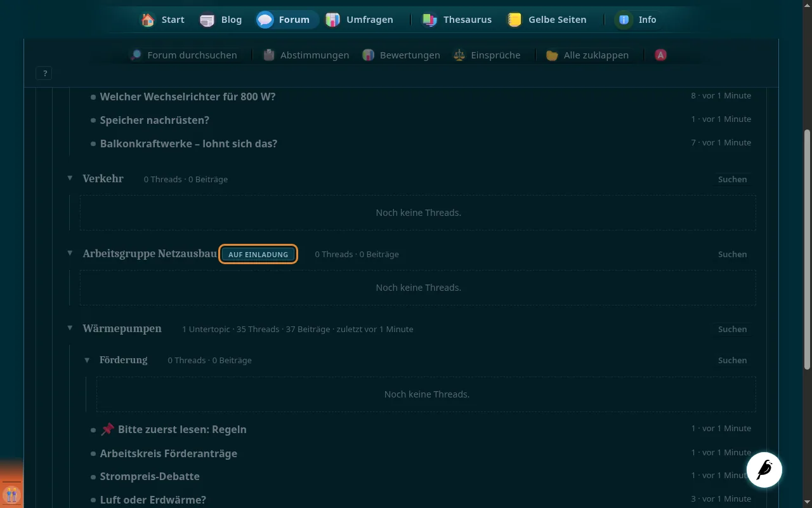The width and height of the screenshot is (812, 508).
Task: Click the question mark help button
Action: point(44,74)
